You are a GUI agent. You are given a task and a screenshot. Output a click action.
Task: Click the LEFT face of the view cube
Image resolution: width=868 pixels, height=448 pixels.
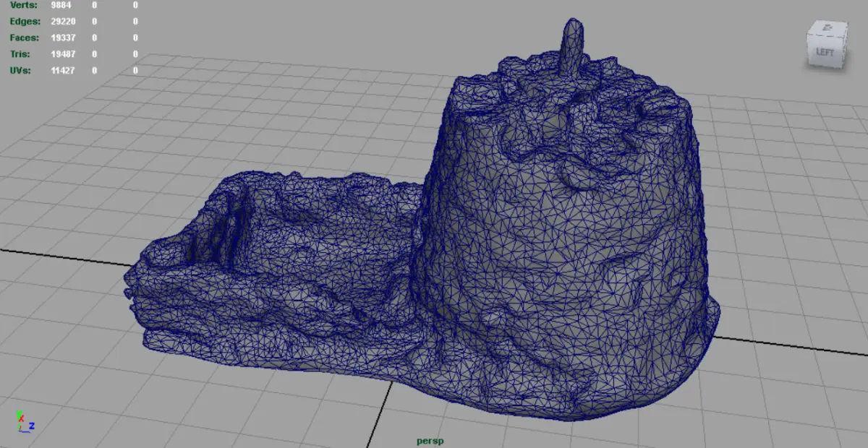point(825,51)
